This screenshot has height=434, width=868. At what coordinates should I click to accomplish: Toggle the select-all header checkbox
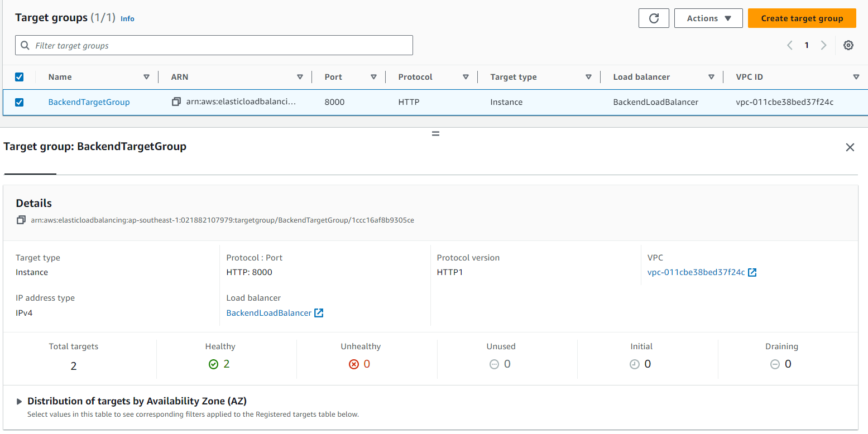19,77
